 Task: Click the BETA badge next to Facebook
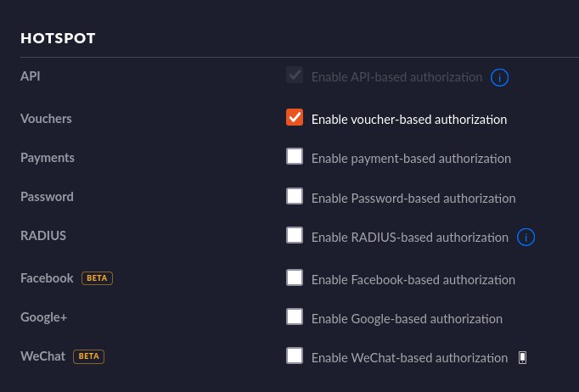pos(97,278)
